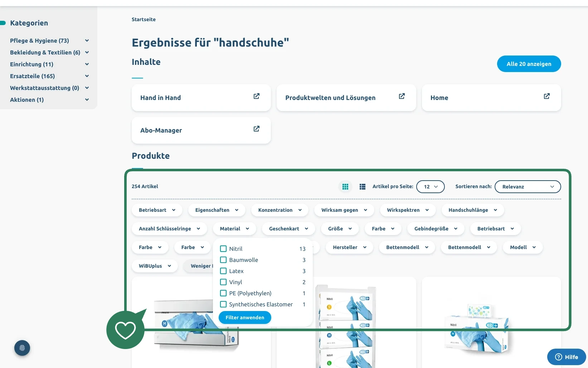
Task: Switch to grid view icon
Action: [x=345, y=187]
